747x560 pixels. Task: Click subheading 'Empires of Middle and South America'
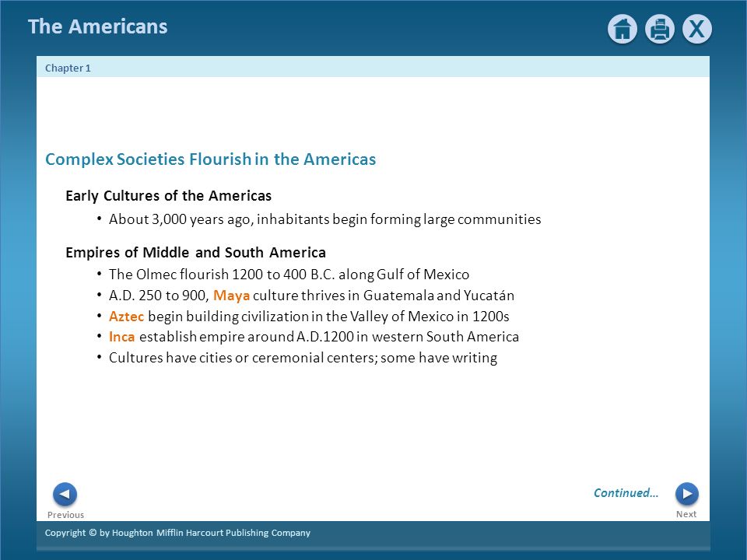[x=195, y=252]
